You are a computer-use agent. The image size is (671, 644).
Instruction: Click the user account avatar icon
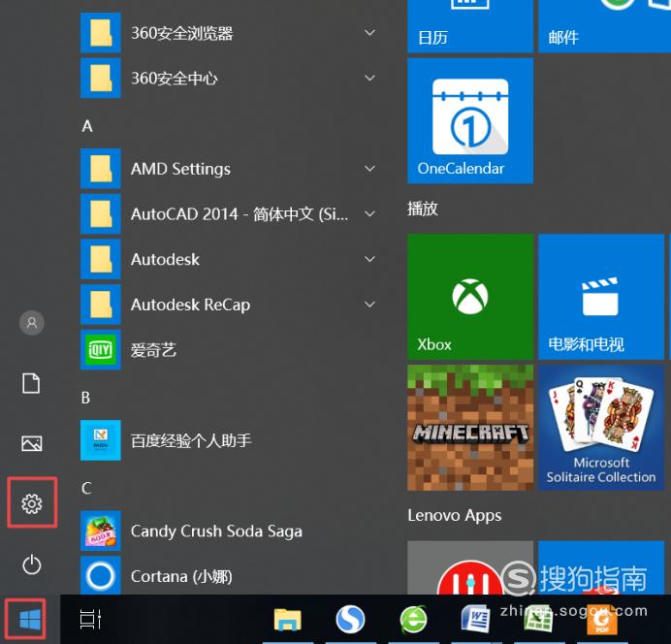[32, 323]
